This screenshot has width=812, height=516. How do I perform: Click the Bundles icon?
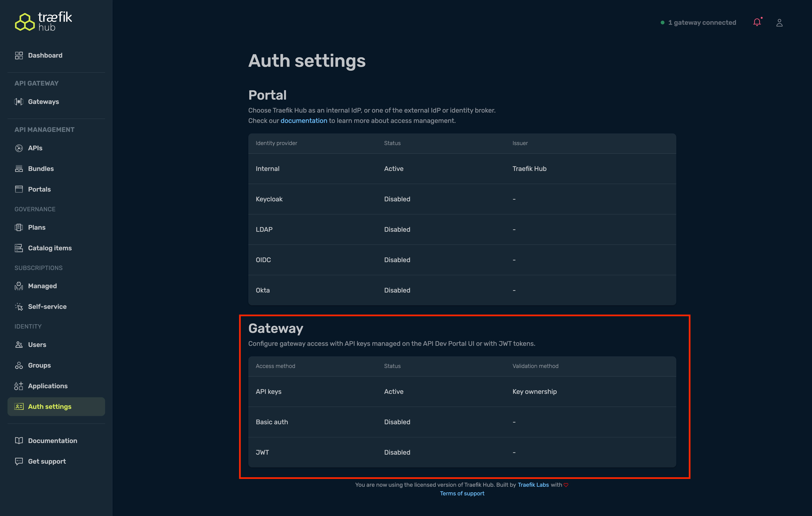pos(19,168)
